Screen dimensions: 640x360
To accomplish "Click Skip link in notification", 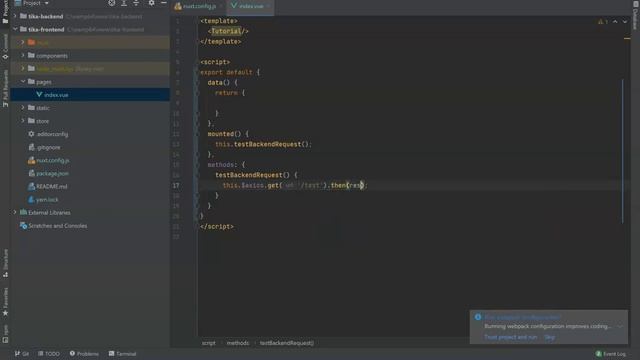I will [550, 337].
